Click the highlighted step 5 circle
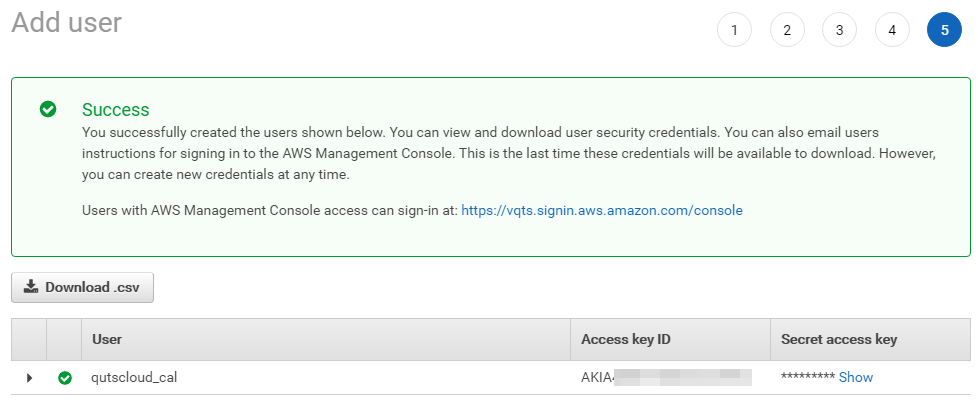The image size is (978, 403). [x=944, y=30]
